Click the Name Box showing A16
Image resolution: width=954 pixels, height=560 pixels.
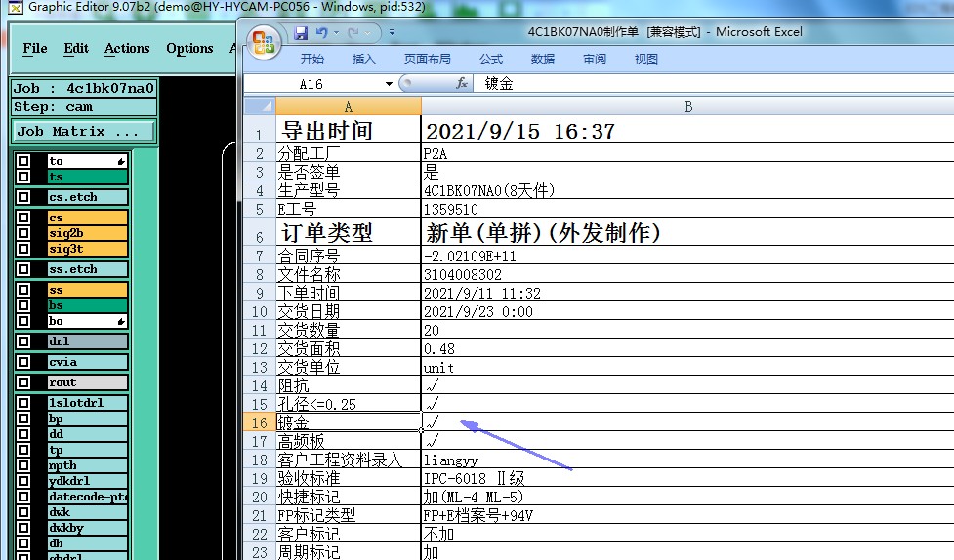[x=313, y=84]
